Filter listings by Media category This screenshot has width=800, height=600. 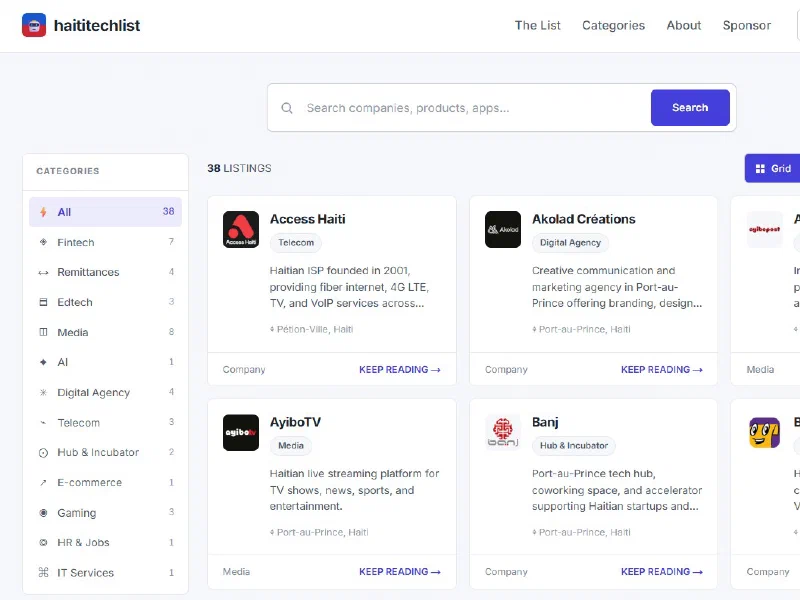pyautogui.click(x=106, y=332)
